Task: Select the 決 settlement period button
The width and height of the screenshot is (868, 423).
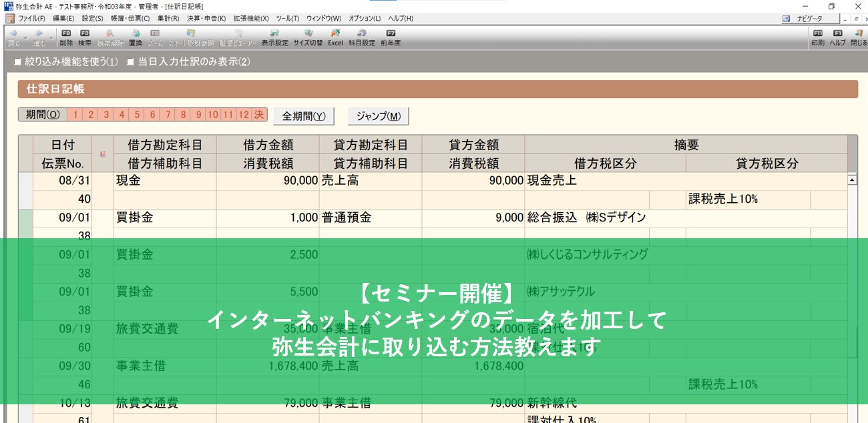Action: [x=259, y=115]
